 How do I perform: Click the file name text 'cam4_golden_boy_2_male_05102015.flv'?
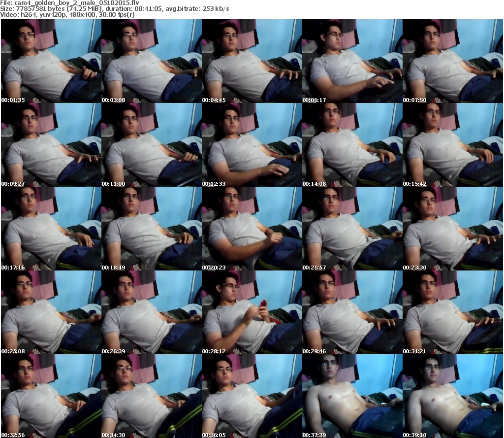coord(76,3)
